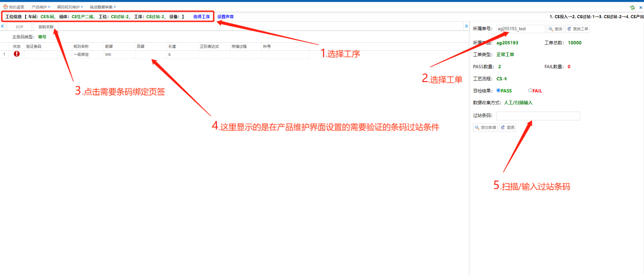This screenshot has height=275, width=644.
Task: Click the 查询 search button
Action: [x=555, y=29]
